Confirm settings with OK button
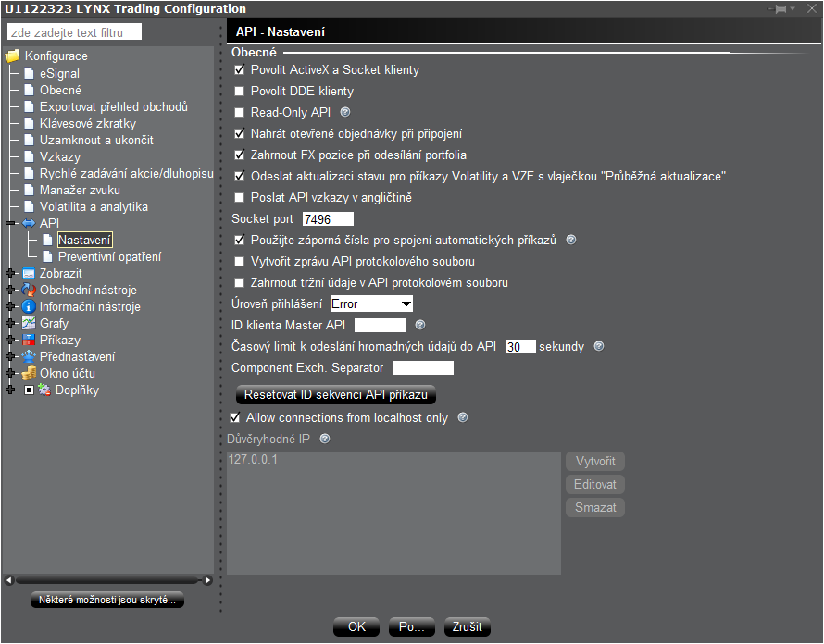Viewport: 824px width, 644px height. click(x=356, y=626)
